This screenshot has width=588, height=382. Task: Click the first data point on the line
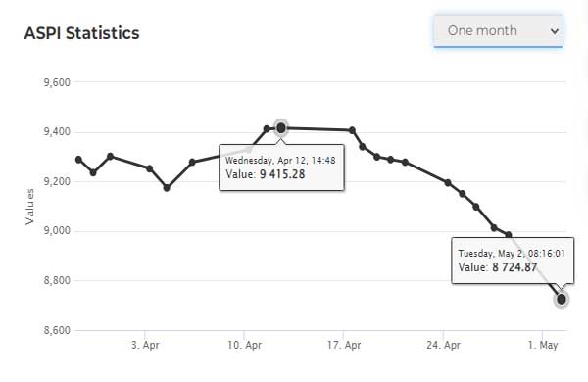click(x=78, y=160)
